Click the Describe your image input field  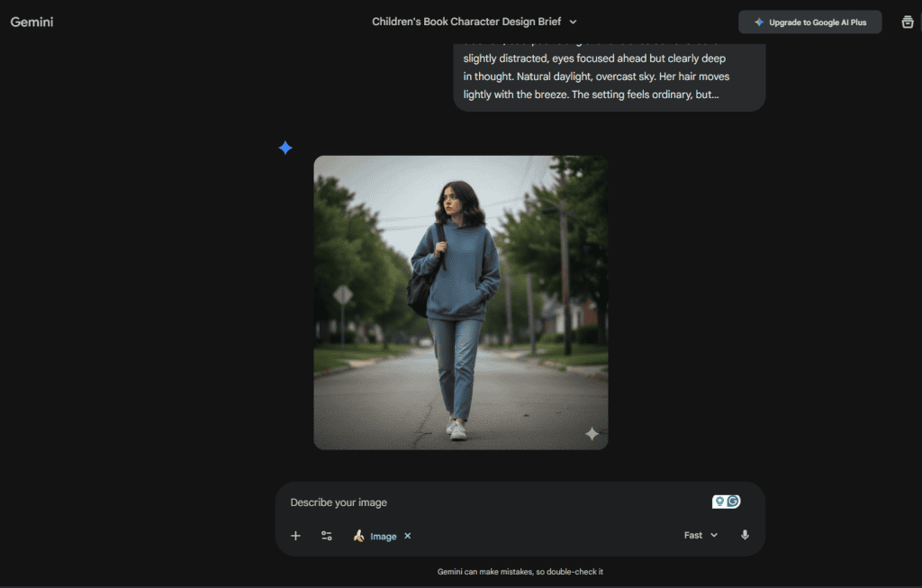pyautogui.click(x=450, y=502)
